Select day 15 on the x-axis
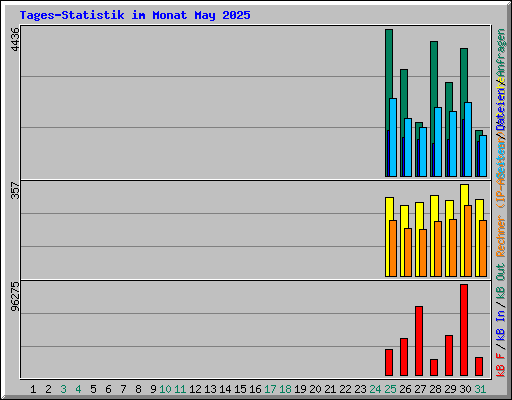 coord(240,389)
